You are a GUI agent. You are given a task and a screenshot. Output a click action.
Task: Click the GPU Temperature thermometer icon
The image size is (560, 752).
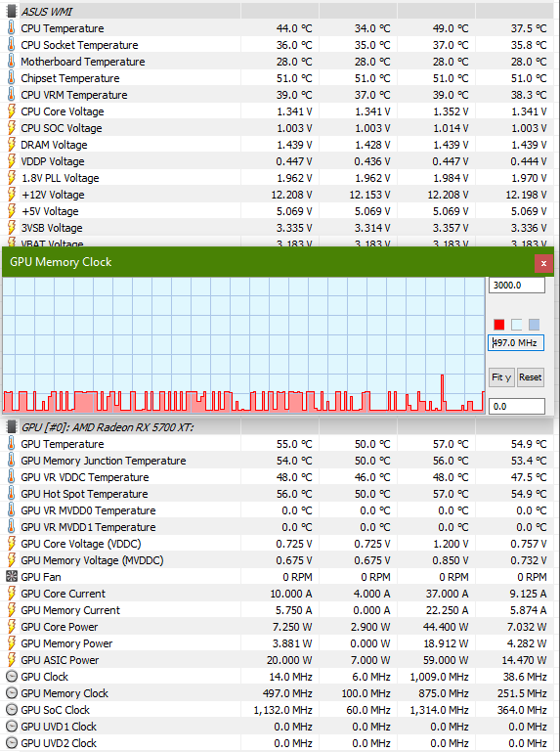click(x=12, y=444)
